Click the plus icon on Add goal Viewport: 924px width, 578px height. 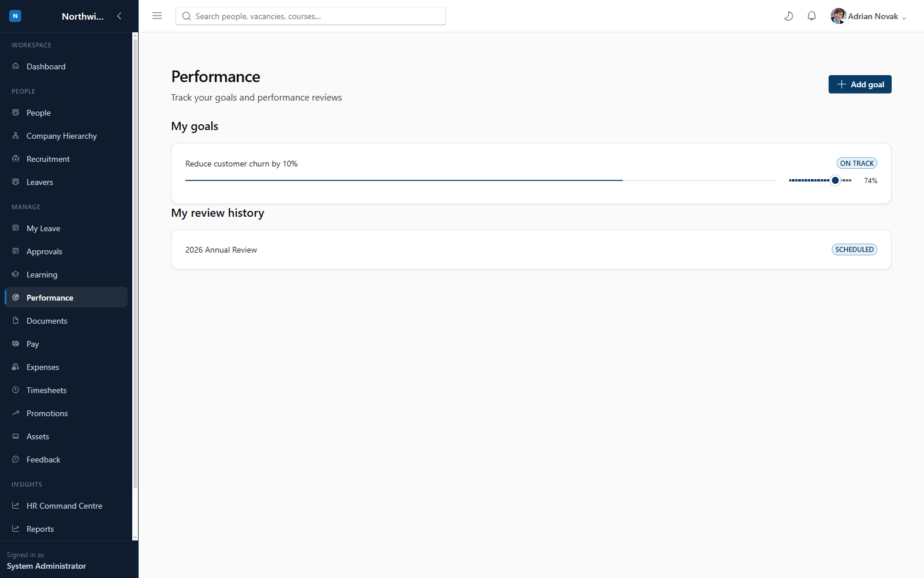coord(841,84)
